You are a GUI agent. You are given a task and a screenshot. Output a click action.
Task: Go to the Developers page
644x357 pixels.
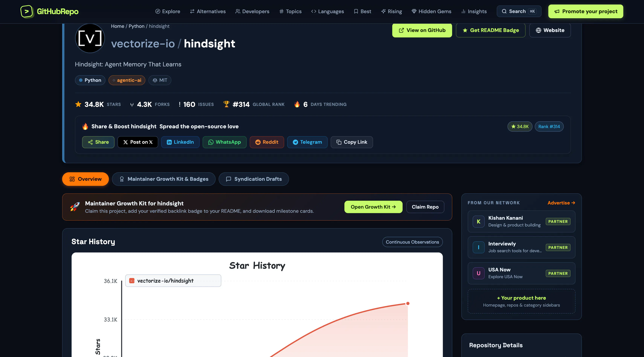coord(252,11)
